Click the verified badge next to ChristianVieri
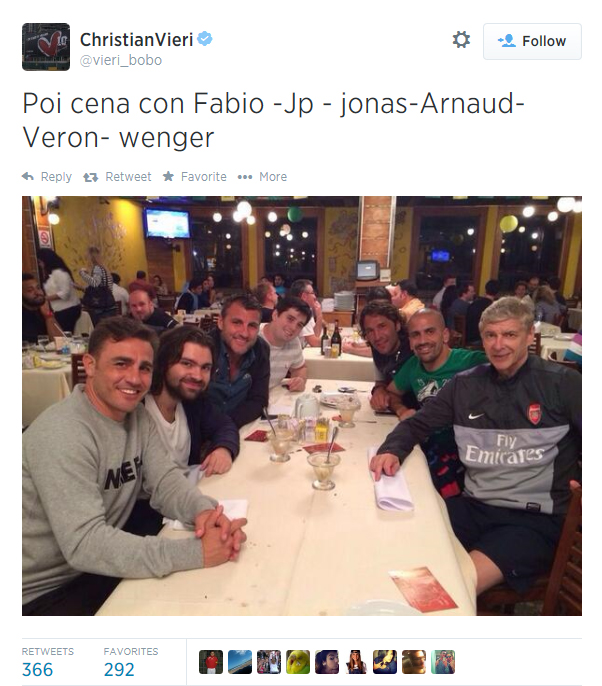This screenshot has height=686, width=602. 205,39
